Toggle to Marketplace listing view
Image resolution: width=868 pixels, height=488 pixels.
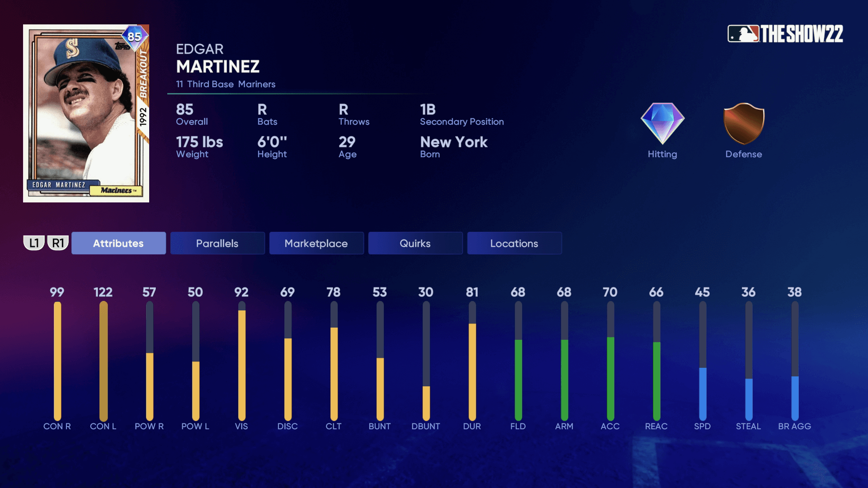coord(316,243)
